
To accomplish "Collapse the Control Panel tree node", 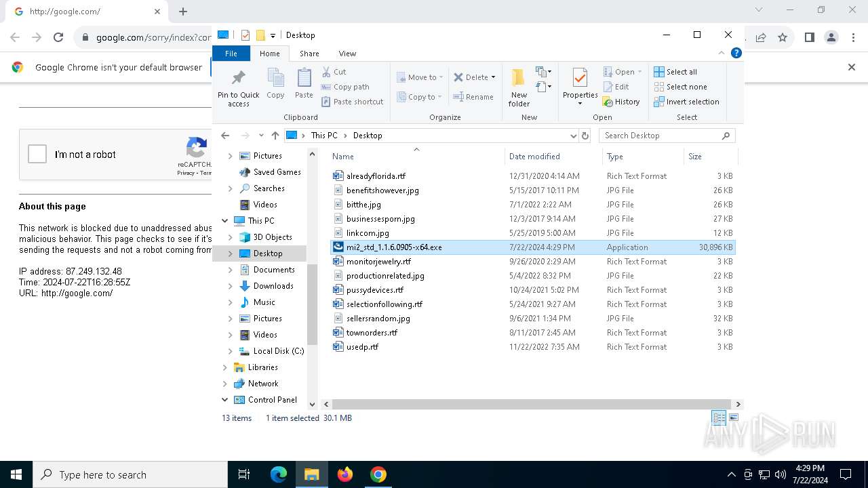I will coord(224,400).
